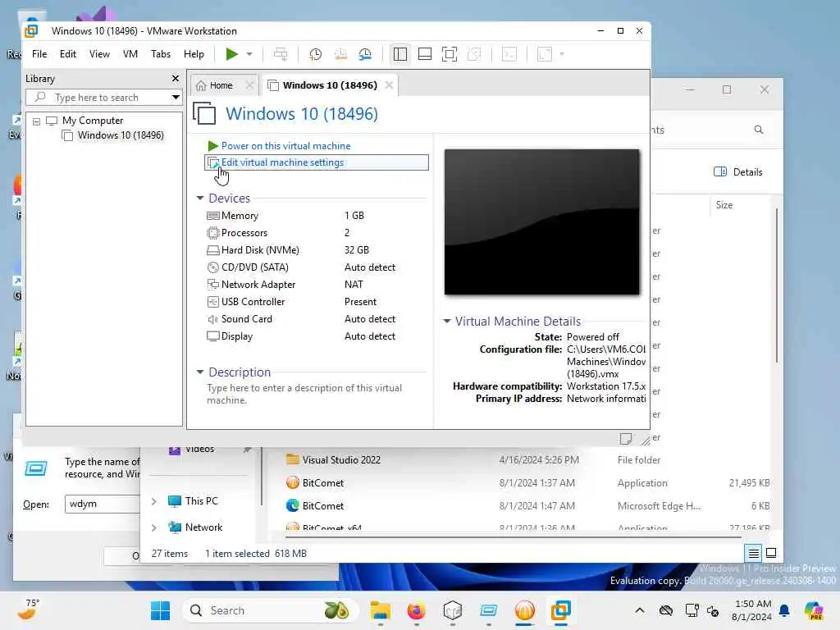Click the stretch guest toolbar icon
840x630 pixels.
(545, 54)
